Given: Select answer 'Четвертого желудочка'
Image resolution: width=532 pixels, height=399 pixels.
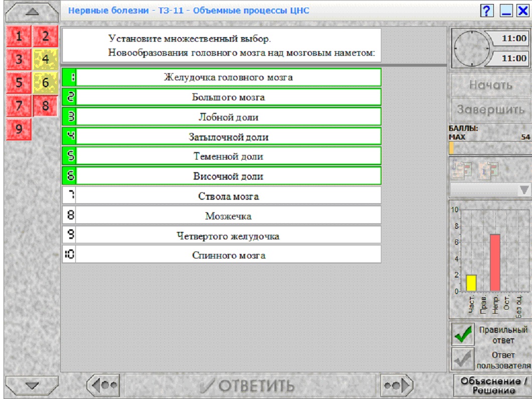Looking at the screenshot, I should [x=221, y=235].
